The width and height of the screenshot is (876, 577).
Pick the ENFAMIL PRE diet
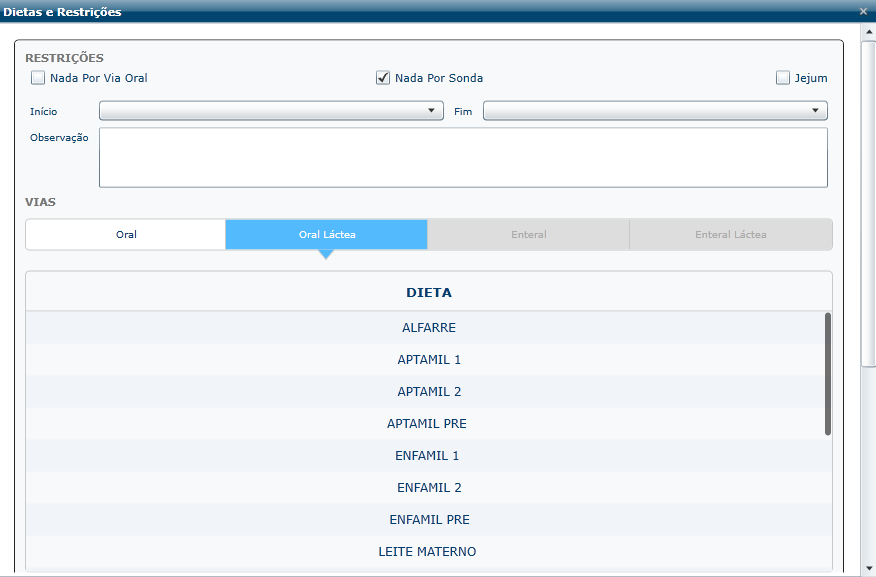pos(429,519)
